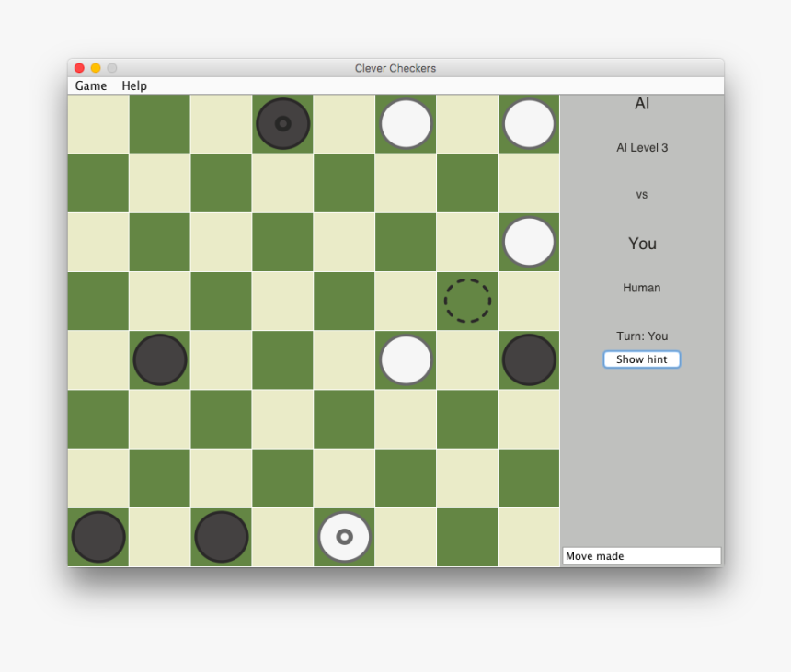The image size is (791, 672).
Task: Close the Clever Checkers window
Action: click(79, 68)
